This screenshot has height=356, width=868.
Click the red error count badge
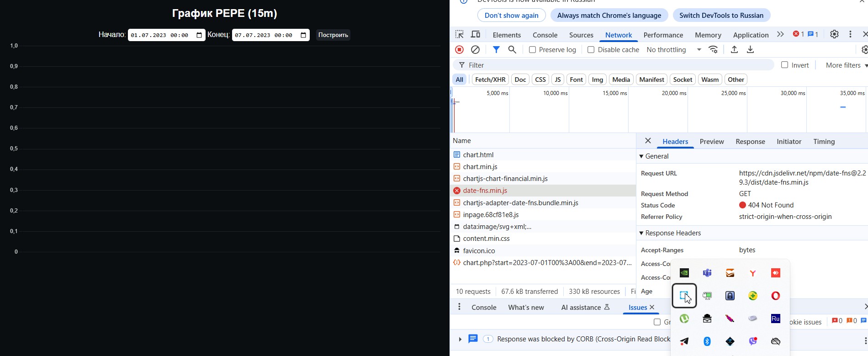click(x=799, y=34)
